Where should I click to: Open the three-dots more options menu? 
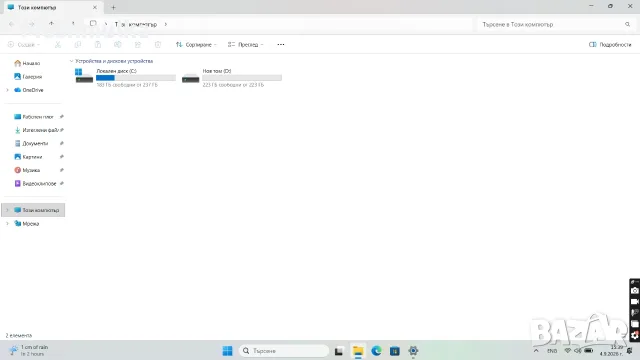coord(281,44)
